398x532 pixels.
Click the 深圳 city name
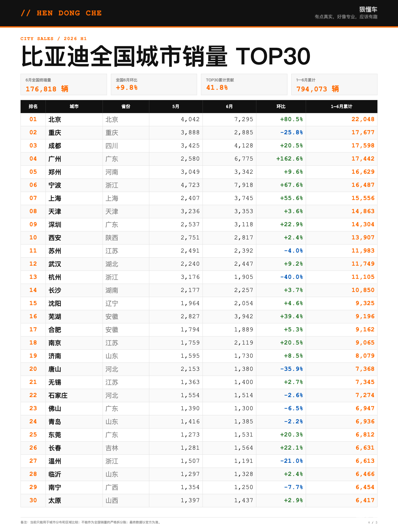point(55,225)
